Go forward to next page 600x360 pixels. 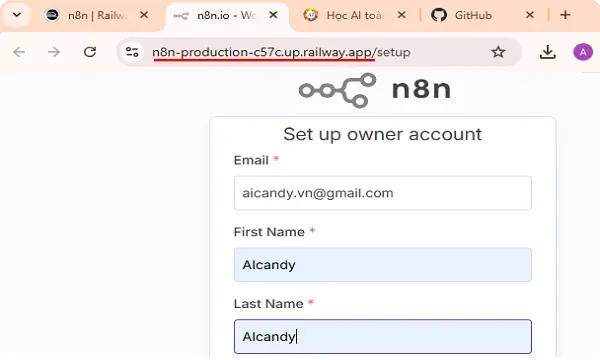pyautogui.click(x=54, y=52)
